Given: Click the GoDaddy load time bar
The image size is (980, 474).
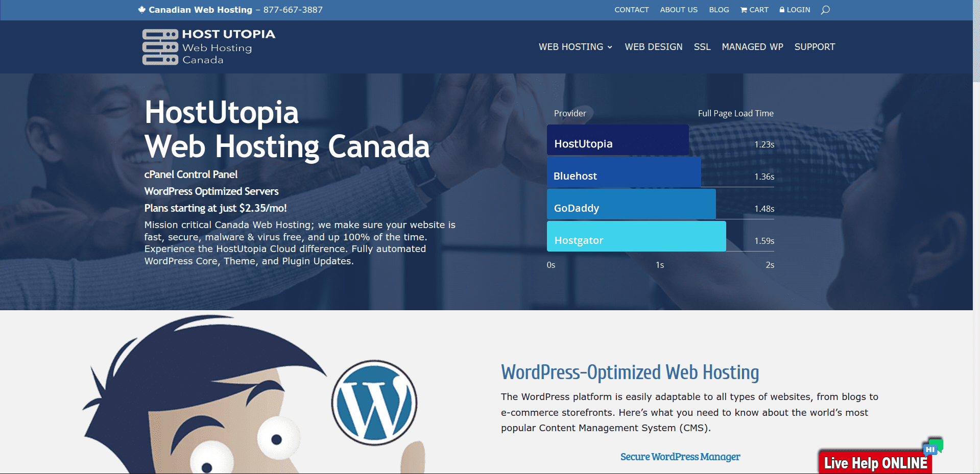Looking at the screenshot, I should (631, 204).
